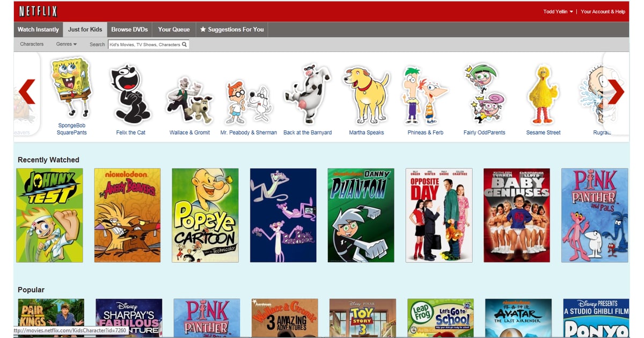This screenshot has width=644, height=338.
Task: Open the Ponyo poster
Action: (596, 318)
